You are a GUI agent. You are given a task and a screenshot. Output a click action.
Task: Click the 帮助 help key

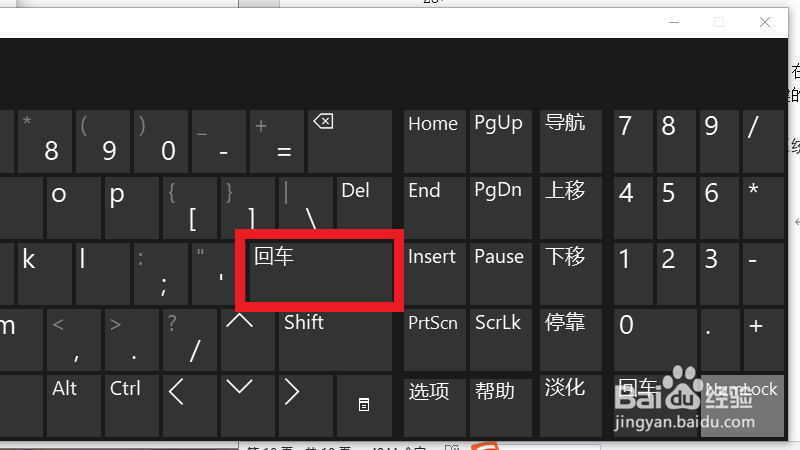point(502,404)
